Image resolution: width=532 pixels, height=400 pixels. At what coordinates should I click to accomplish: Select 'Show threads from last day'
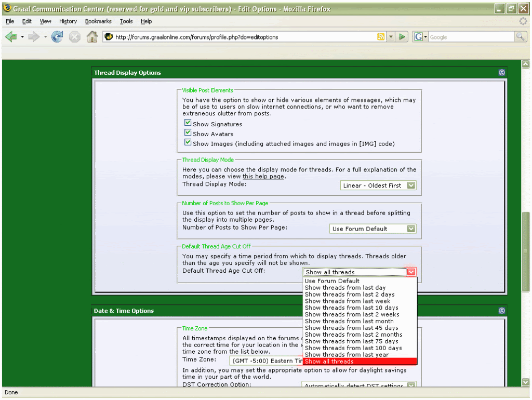[360, 288]
